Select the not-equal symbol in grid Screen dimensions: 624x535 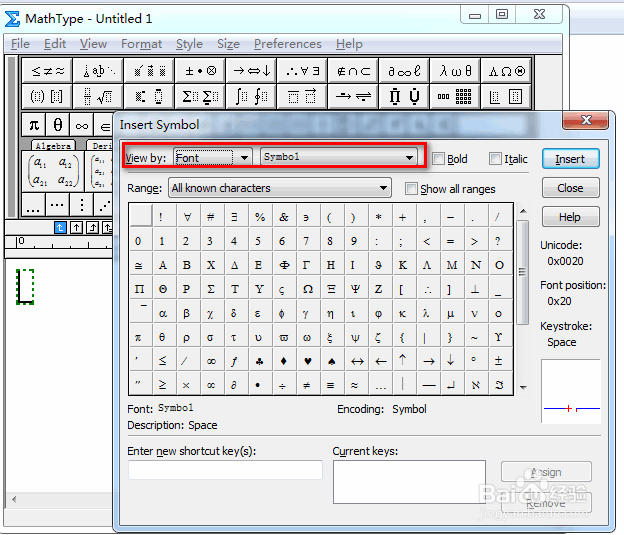click(306, 385)
